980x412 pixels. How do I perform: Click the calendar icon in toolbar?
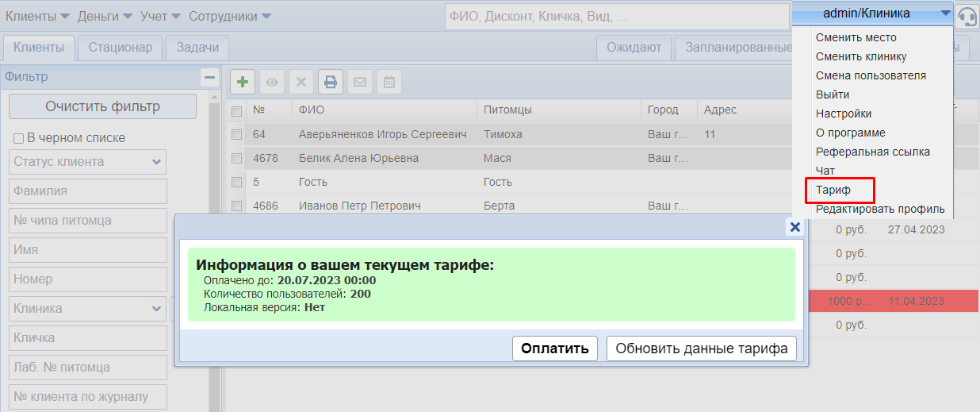389,82
